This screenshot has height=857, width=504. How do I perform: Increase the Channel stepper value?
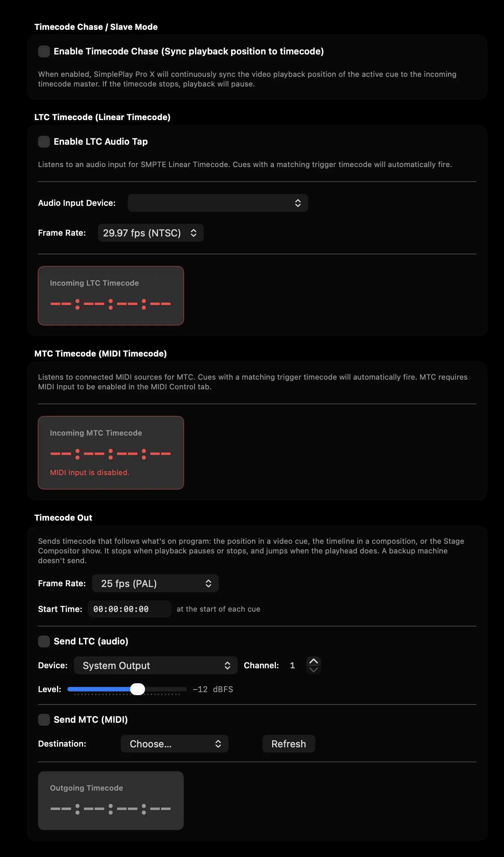click(x=314, y=661)
